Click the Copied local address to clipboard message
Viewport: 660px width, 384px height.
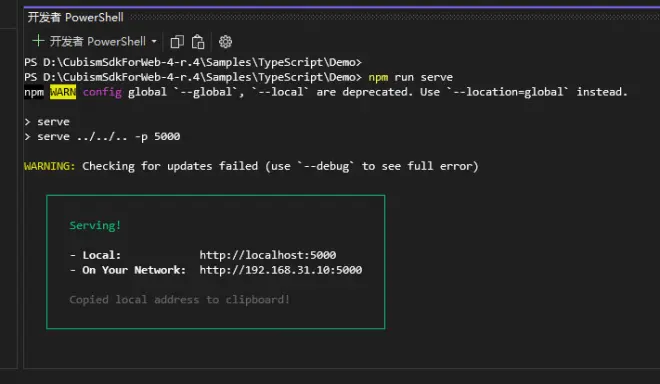[x=179, y=299]
